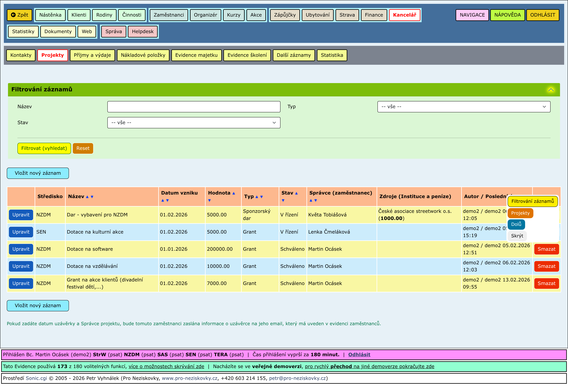Click the Zpět back arrow button
The width and height of the screenshot is (568, 392).
click(19, 15)
